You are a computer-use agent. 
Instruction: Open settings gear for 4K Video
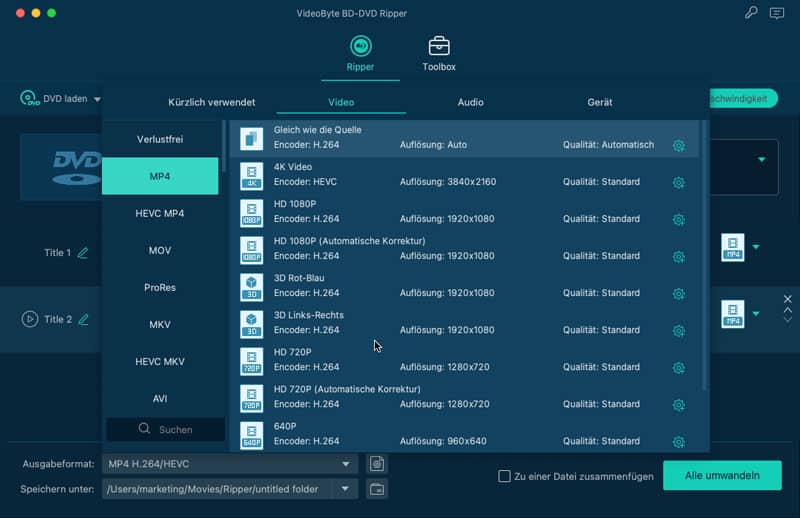(679, 182)
